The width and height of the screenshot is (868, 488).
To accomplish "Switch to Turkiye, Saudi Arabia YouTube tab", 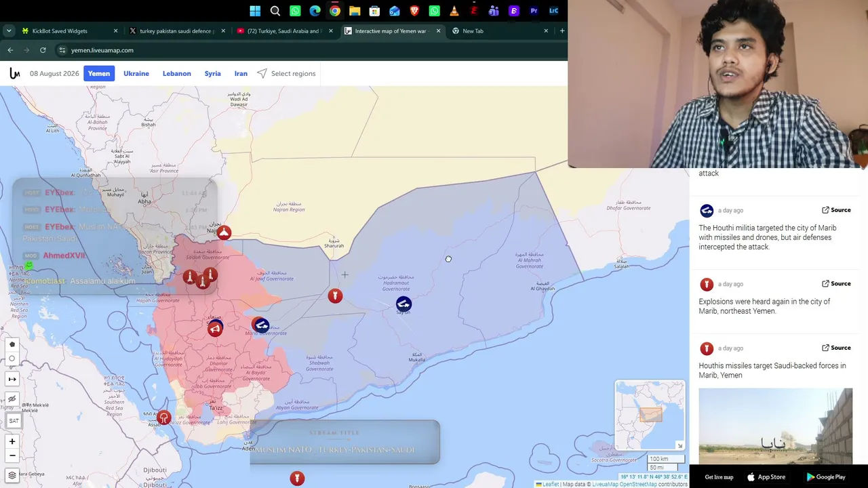I will [x=285, y=31].
